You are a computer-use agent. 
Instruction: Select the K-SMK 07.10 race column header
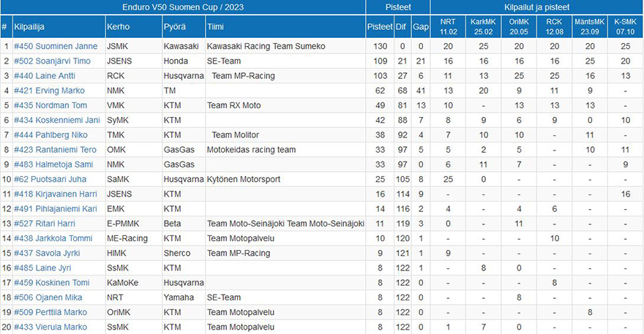626,26
